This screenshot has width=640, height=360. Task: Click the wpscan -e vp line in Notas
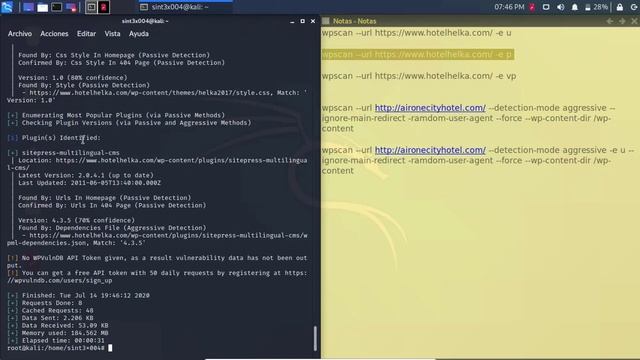tap(419, 76)
